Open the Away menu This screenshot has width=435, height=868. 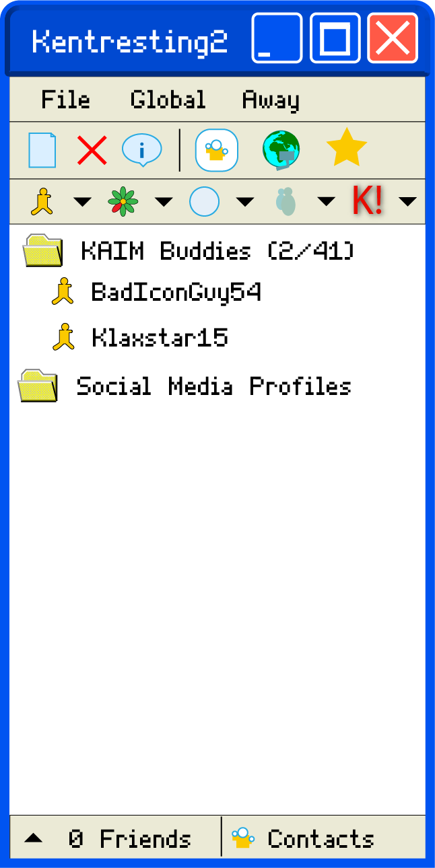point(271,100)
